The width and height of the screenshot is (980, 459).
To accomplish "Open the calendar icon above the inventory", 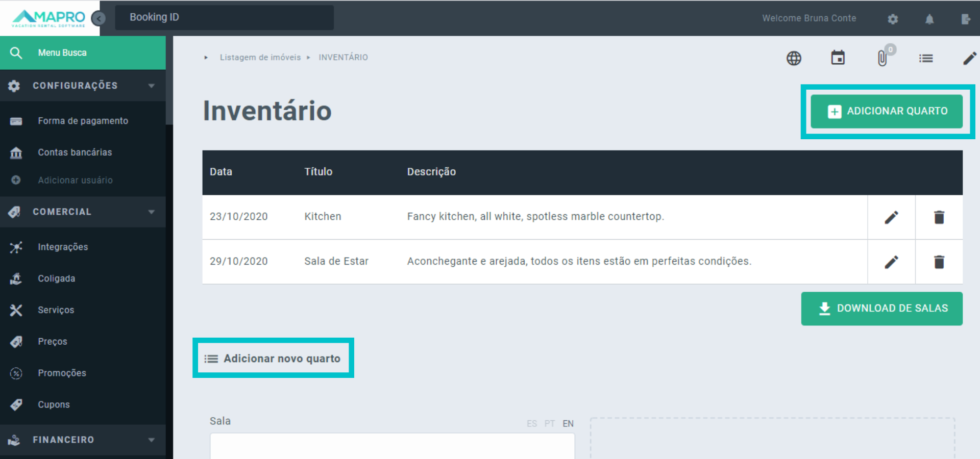I will [x=838, y=58].
